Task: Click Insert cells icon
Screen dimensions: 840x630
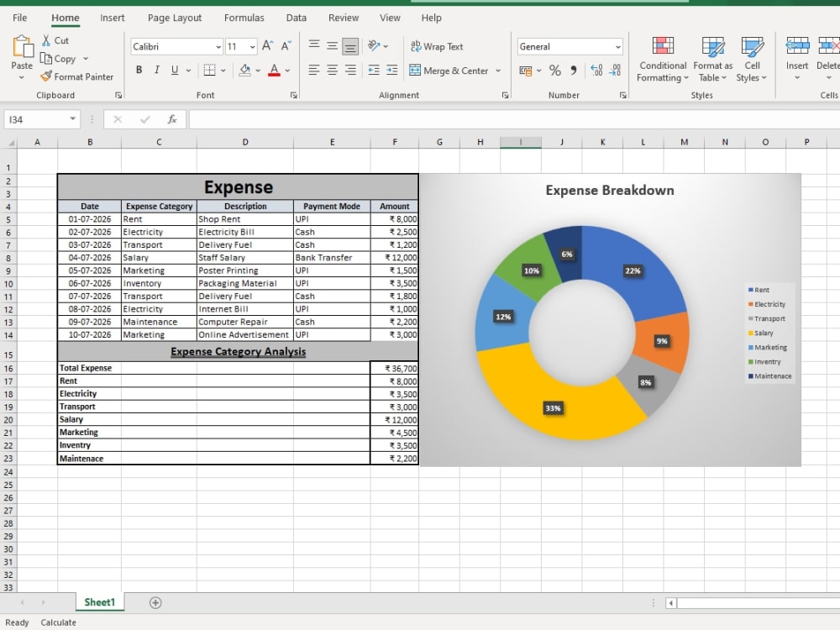Action: coord(797,46)
